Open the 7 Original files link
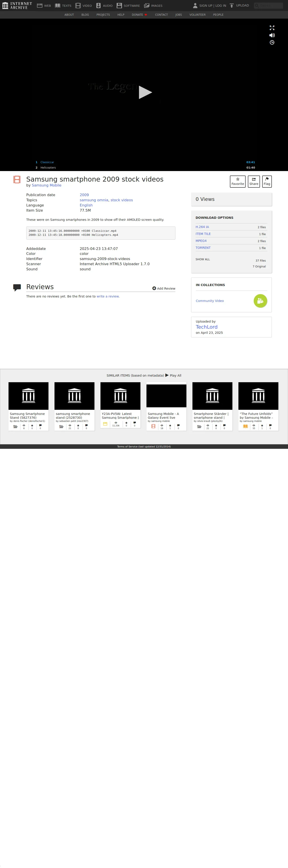The width and height of the screenshot is (288, 868). click(x=259, y=267)
